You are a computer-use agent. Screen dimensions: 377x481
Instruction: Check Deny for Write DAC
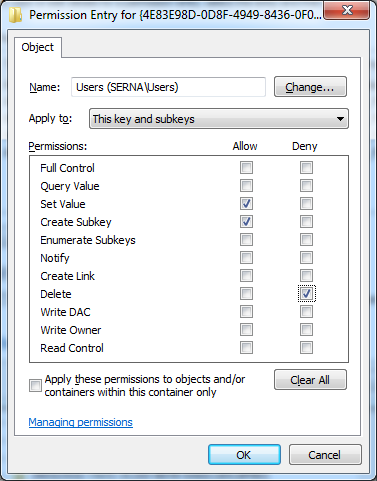pyautogui.click(x=306, y=312)
